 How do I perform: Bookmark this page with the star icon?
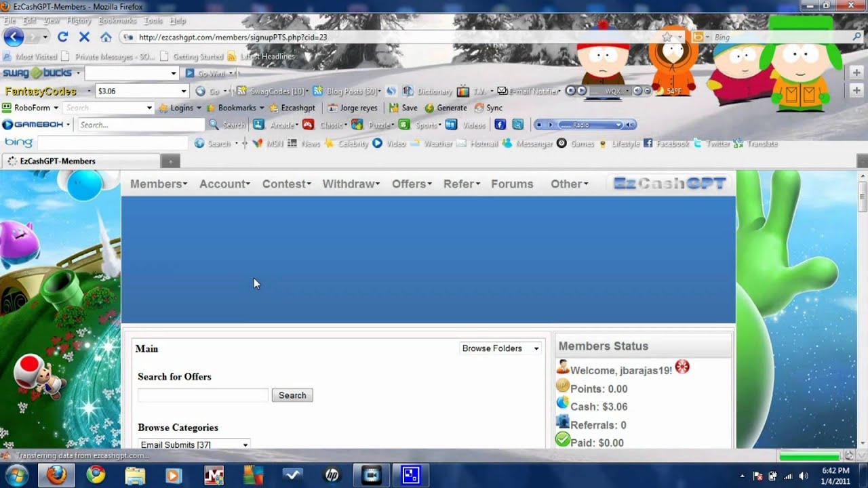(667, 37)
